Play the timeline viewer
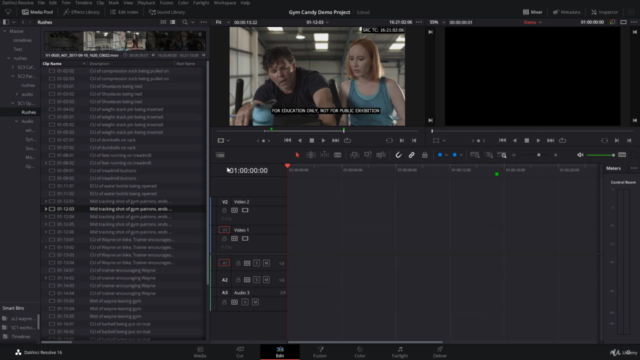 pos(538,140)
